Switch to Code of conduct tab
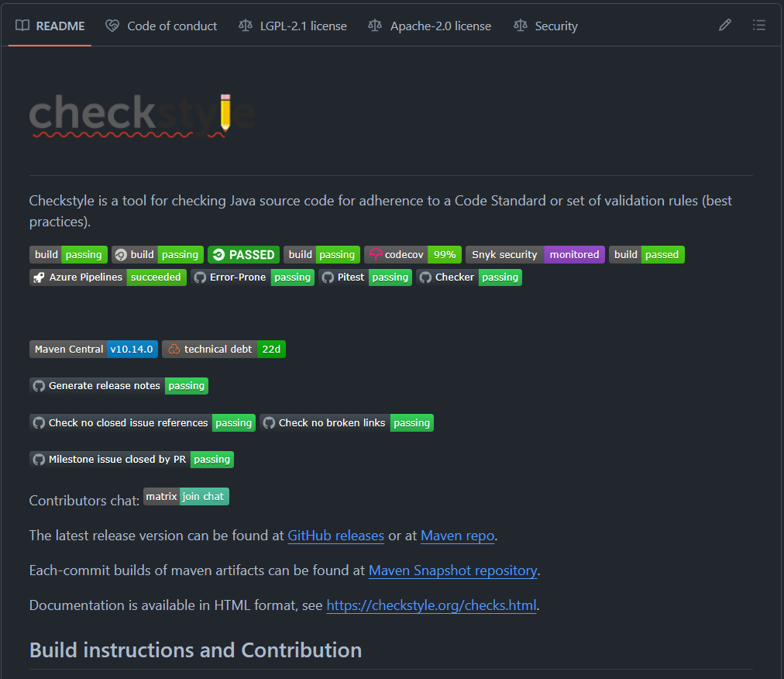 click(161, 26)
